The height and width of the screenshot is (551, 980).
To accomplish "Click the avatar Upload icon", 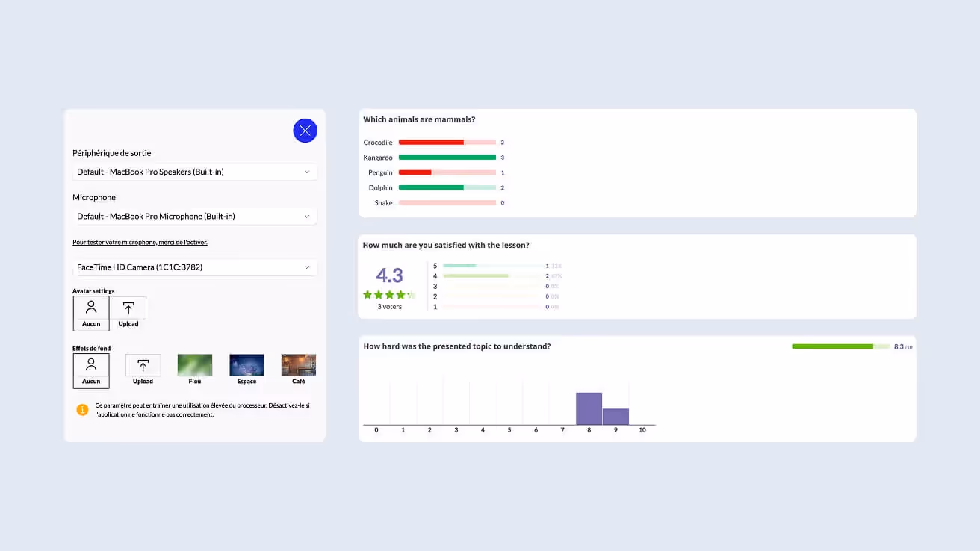I will [x=128, y=310].
